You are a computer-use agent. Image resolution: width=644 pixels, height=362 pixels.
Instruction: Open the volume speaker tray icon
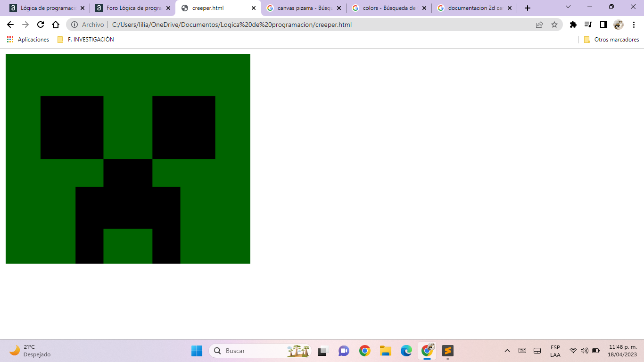[584, 351]
